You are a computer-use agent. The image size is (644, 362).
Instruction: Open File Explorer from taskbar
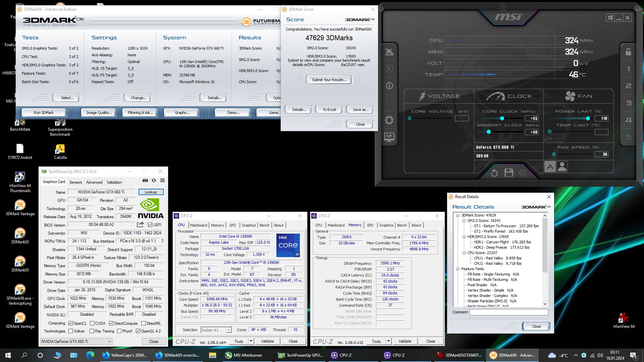212,355
